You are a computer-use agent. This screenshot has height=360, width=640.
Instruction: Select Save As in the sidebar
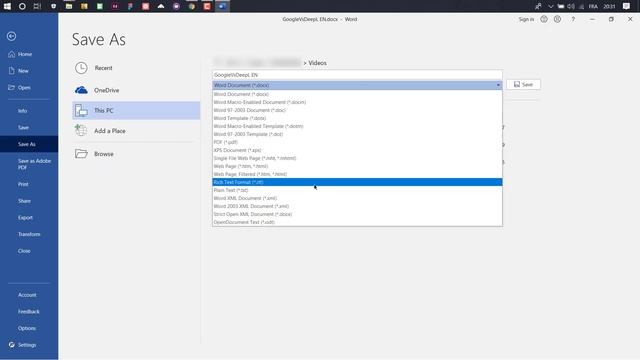29,144
